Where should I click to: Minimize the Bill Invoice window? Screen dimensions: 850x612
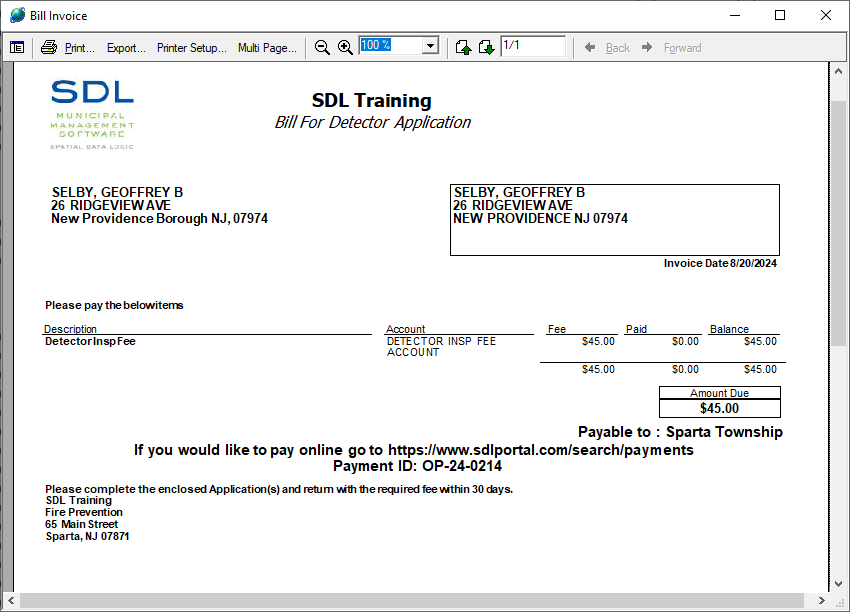[735, 15]
